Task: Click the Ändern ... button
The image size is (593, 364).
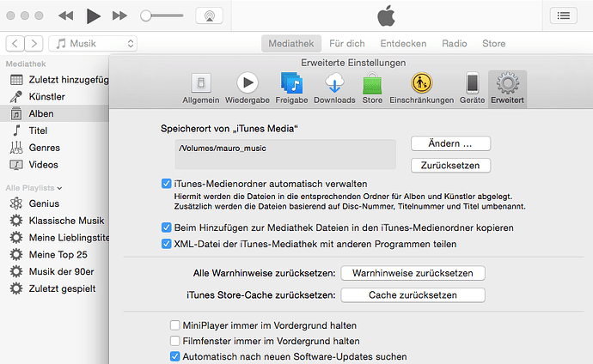Action: 450,143
